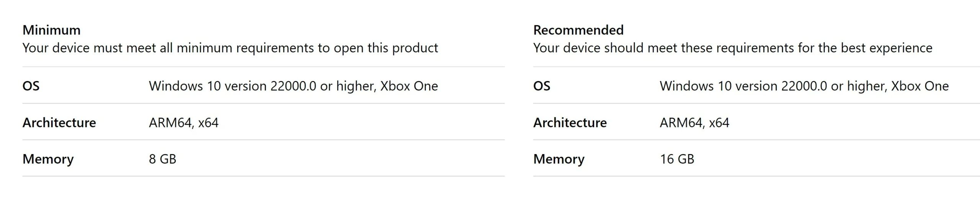Click 'Windows 10 version 22000.0' in Recommended OS row
This screenshot has width=980, height=197.
pos(743,86)
